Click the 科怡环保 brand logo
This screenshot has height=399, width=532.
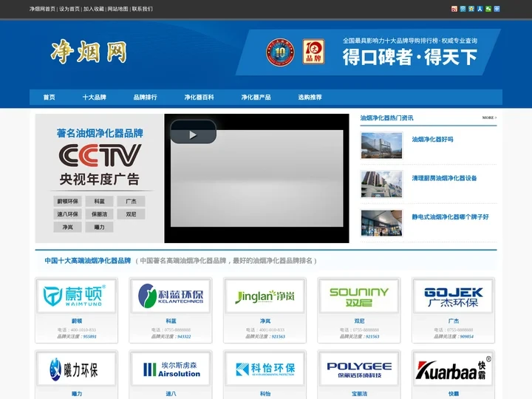265,369
